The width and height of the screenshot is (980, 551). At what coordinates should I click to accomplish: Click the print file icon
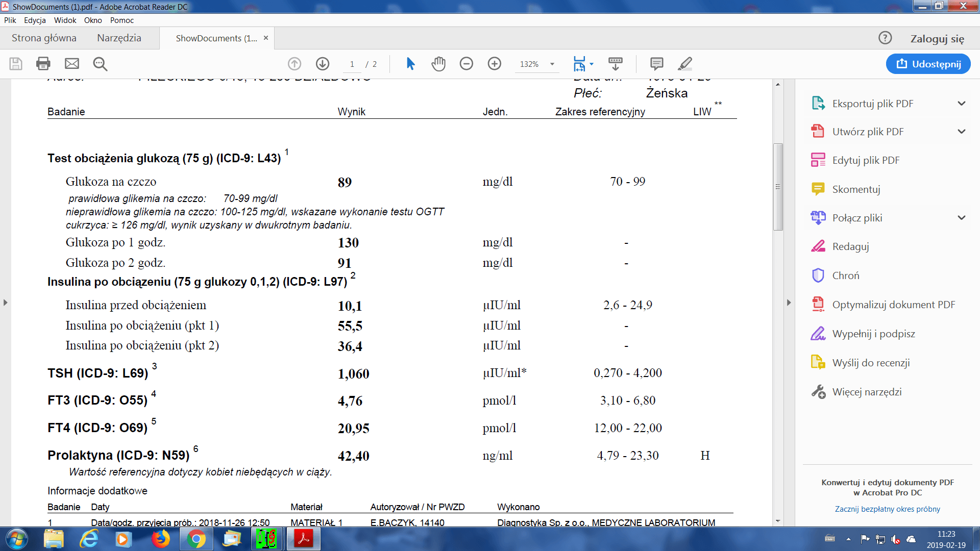coord(43,64)
